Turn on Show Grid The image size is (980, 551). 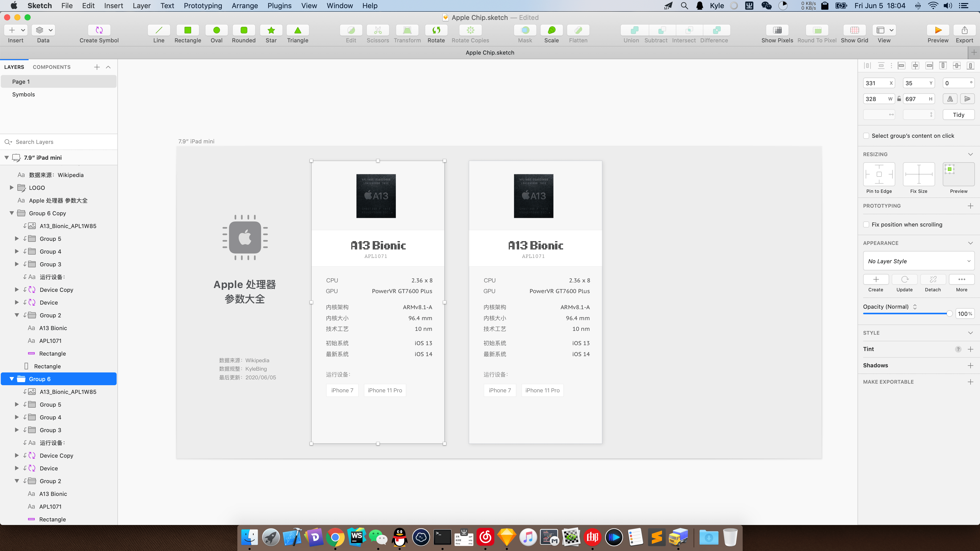(x=854, y=30)
